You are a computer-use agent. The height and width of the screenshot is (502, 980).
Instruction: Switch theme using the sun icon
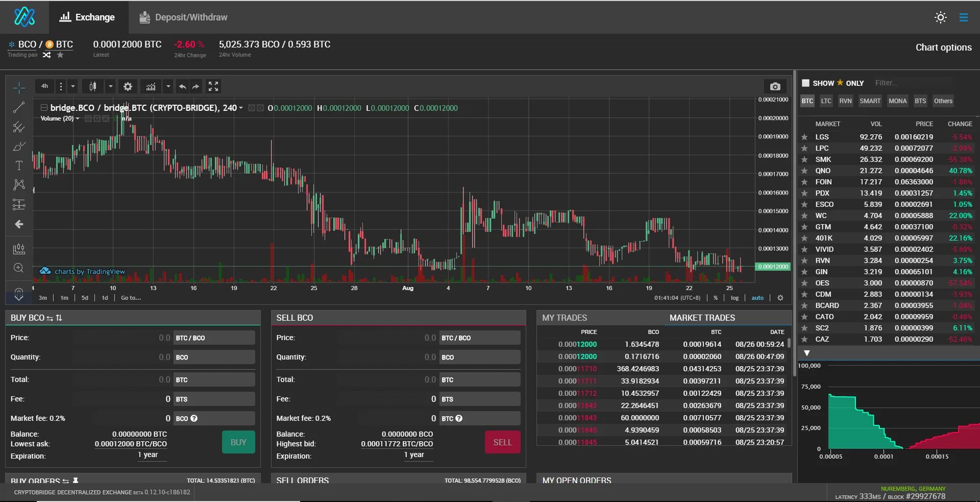pyautogui.click(x=941, y=17)
